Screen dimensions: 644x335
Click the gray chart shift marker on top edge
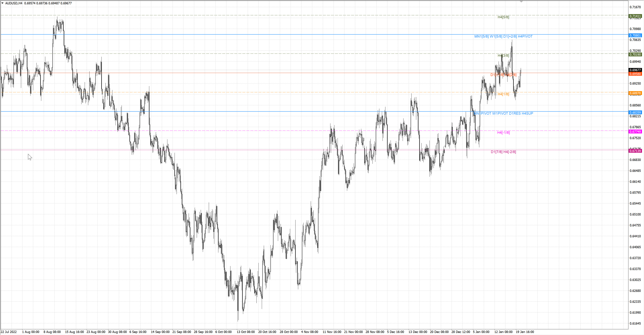tap(521, 2)
